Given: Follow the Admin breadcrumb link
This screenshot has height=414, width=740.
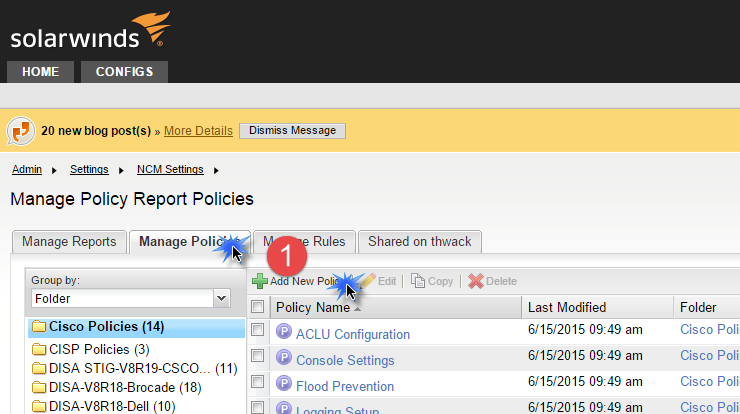Looking at the screenshot, I should 27,169.
